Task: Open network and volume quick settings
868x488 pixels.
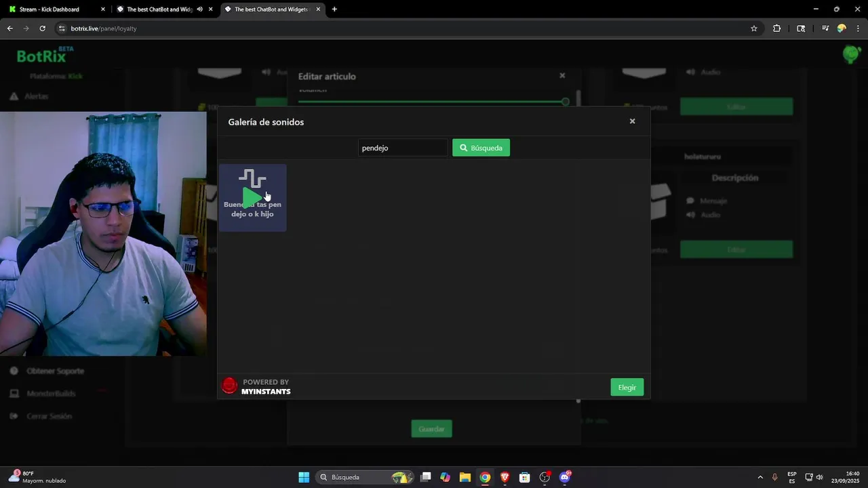Action: pos(814,477)
